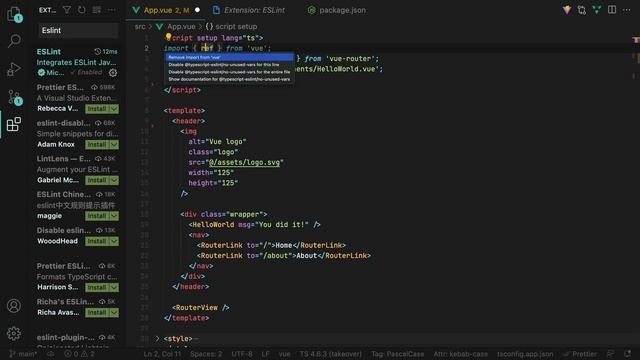Select disable no-unused-vars for this line
The image size is (640, 360).
(x=229, y=64)
